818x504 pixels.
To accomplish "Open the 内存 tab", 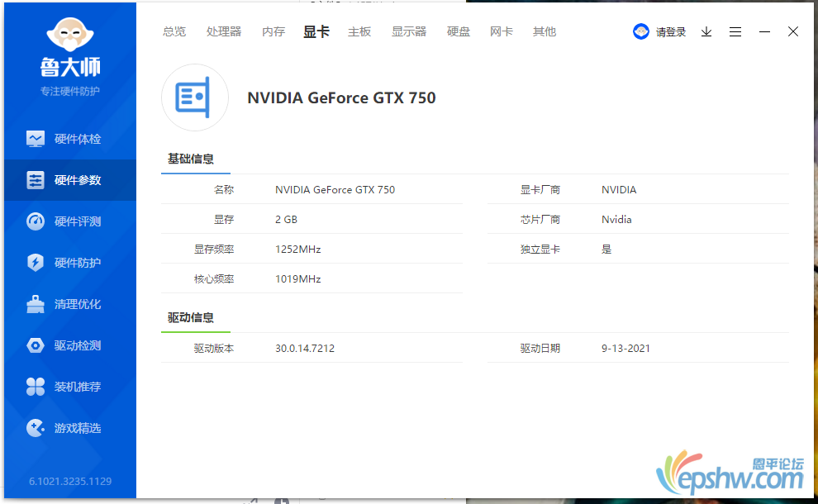I will point(273,32).
